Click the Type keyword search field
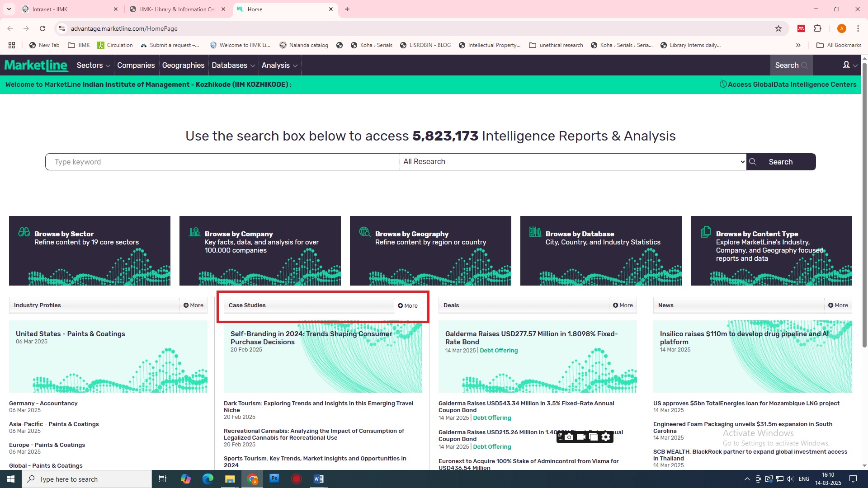This screenshot has width=868, height=488. pyautogui.click(x=222, y=162)
